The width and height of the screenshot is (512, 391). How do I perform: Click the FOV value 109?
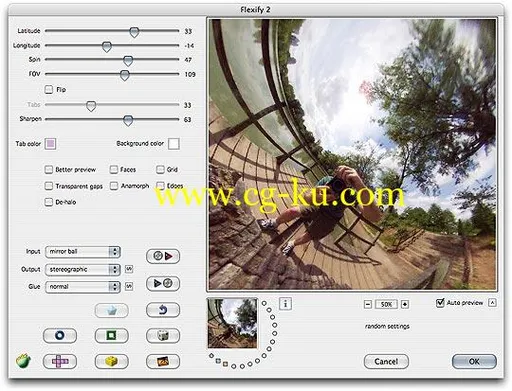pyautogui.click(x=190, y=74)
